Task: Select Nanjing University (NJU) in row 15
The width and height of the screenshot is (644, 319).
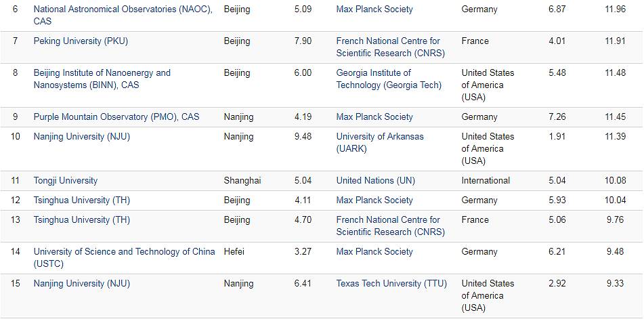Action: tap(82, 284)
